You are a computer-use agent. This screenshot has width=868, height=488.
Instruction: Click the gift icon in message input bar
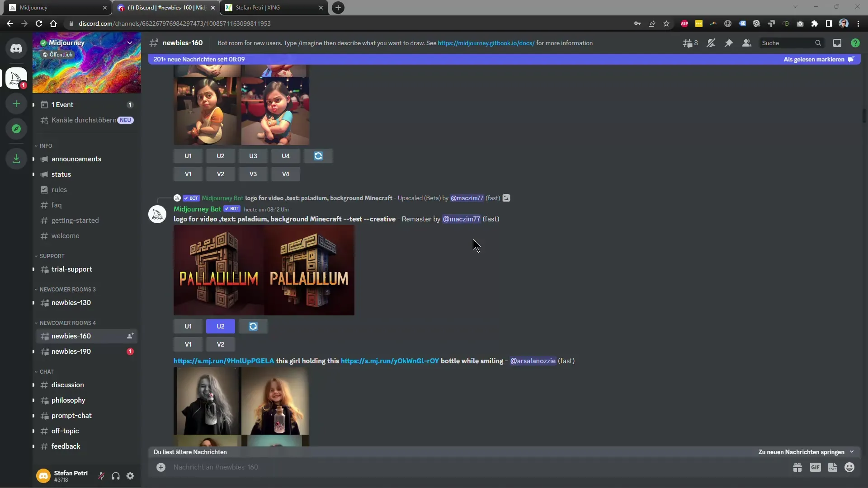point(797,467)
